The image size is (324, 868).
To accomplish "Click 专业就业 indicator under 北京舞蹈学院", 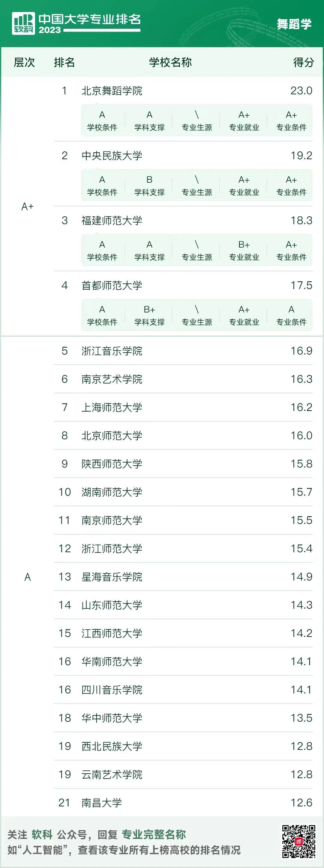I will [244, 121].
